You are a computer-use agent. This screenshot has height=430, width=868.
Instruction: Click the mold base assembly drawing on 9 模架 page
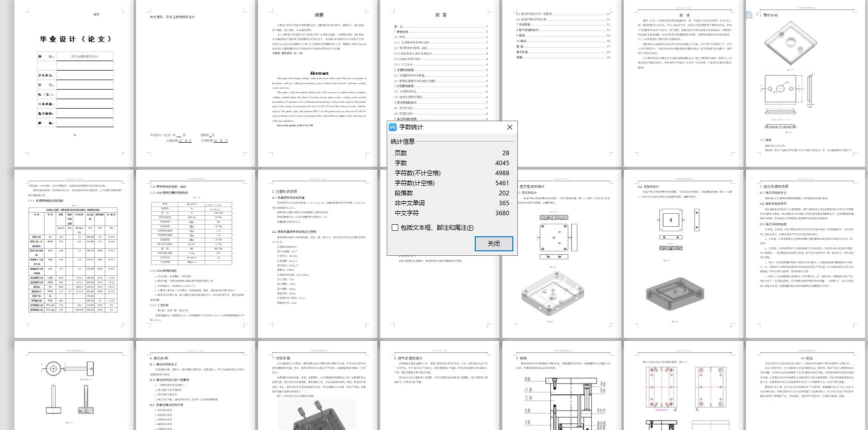(564, 403)
